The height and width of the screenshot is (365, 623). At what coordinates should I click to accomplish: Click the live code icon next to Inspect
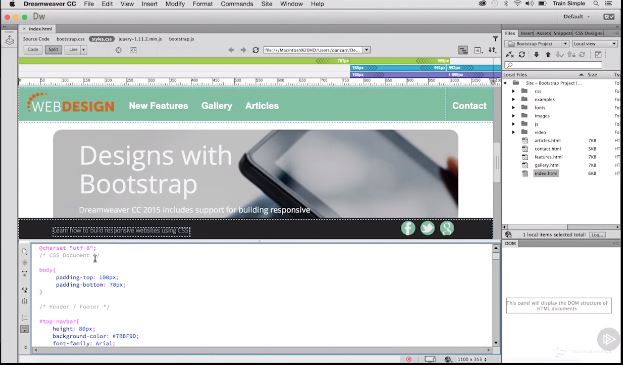tap(134, 50)
